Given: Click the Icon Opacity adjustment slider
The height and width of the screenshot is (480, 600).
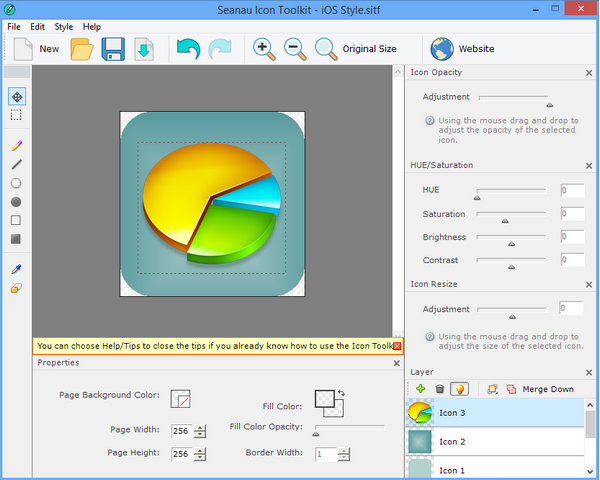Looking at the screenshot, I should pos(514,100).
